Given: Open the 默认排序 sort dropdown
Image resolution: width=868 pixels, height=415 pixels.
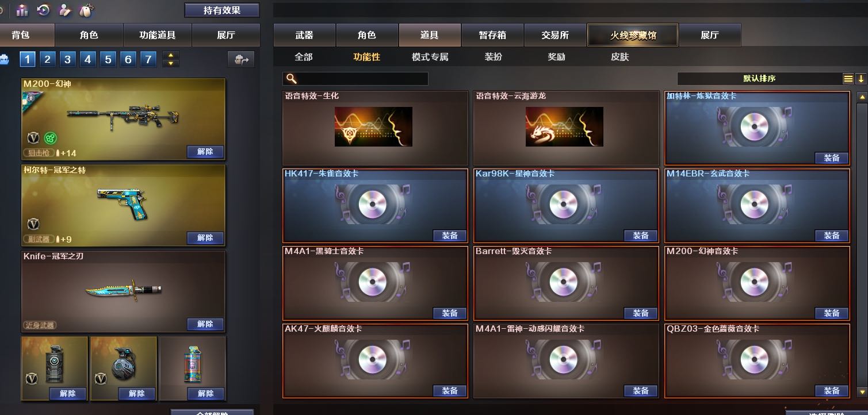Looking at the screenshot, I should pyautogui.click(x=759, y=79).
